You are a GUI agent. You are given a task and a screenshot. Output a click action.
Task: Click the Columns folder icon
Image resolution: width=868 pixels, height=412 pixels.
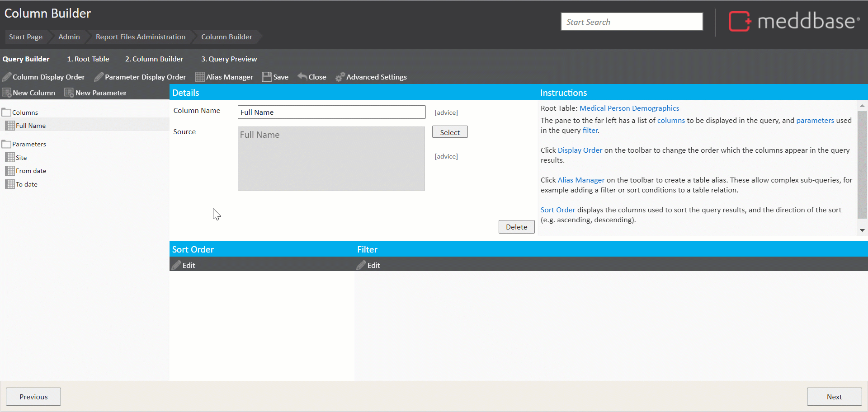coord(6,112)
